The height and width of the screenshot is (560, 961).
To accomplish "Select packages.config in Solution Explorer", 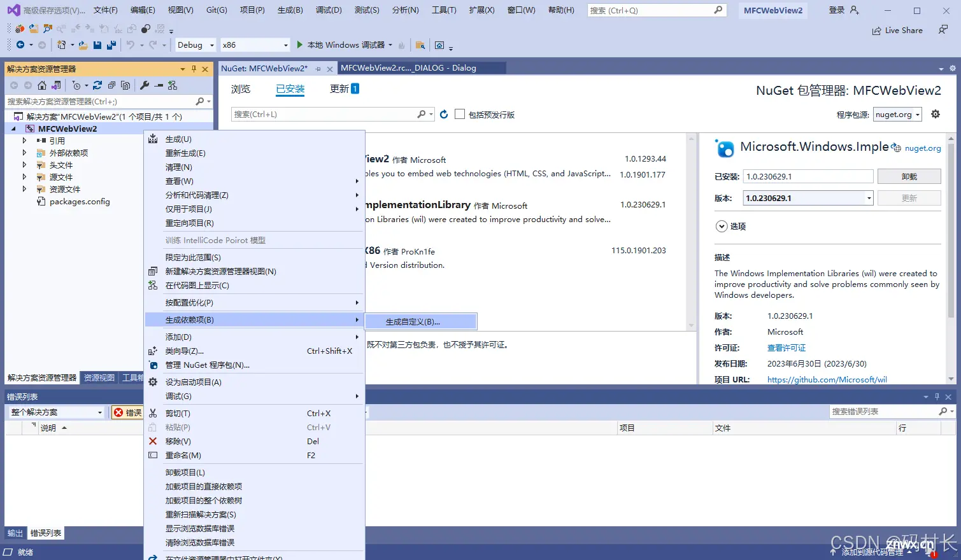I will (80, 201).
